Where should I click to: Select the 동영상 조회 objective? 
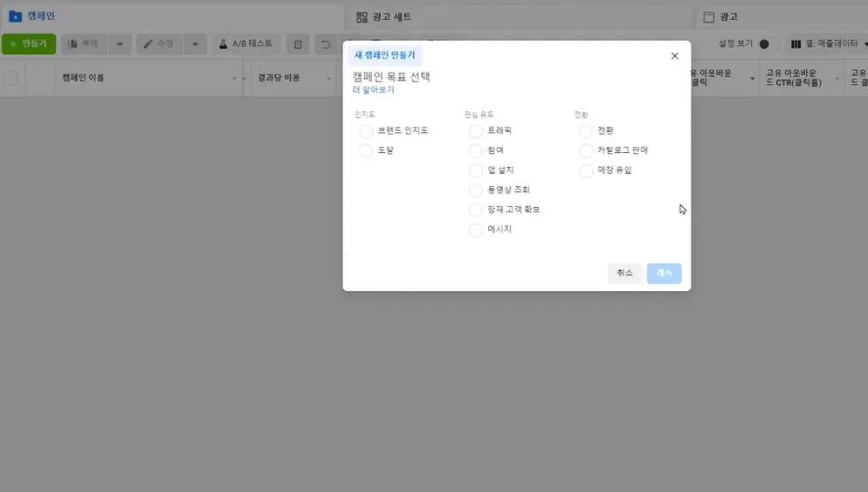(475, 190)
